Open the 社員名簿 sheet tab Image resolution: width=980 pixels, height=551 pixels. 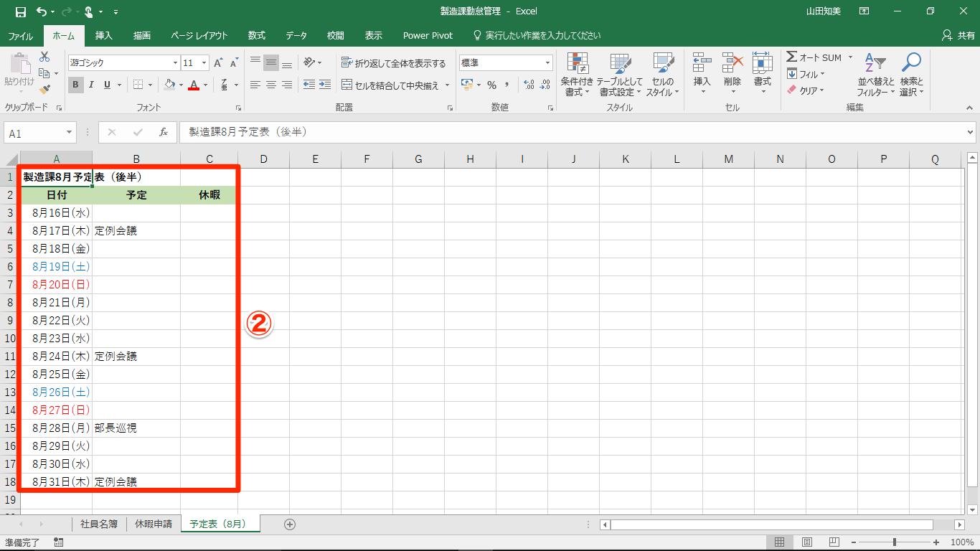pyautogui.click(x=99, y=524)
